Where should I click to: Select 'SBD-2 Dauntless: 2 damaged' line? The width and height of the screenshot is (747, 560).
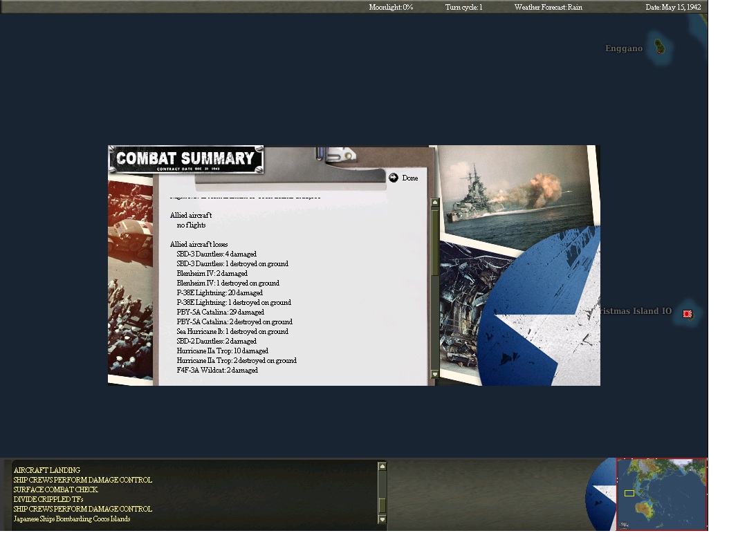[216, 342]
